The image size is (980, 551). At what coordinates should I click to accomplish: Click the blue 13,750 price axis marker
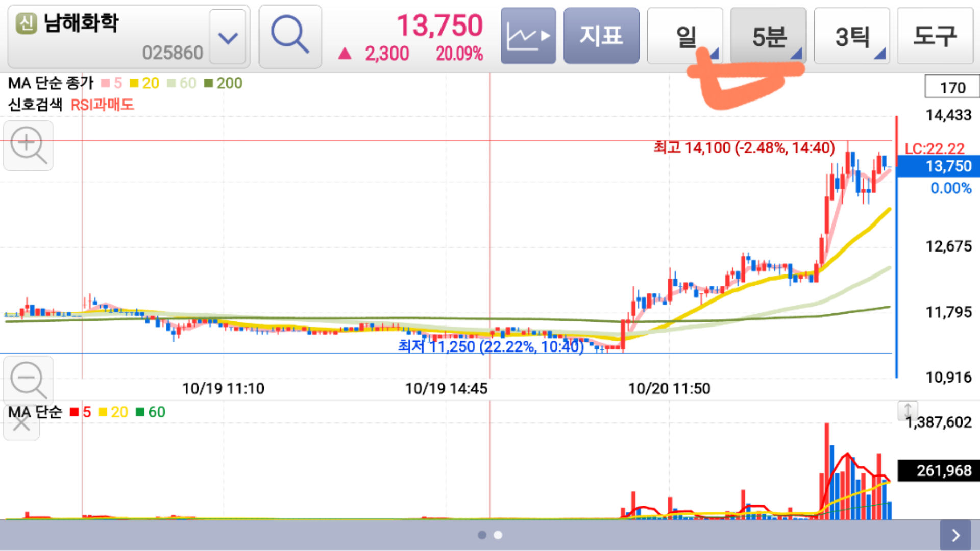pyautogui.click(x=938, y=166)
